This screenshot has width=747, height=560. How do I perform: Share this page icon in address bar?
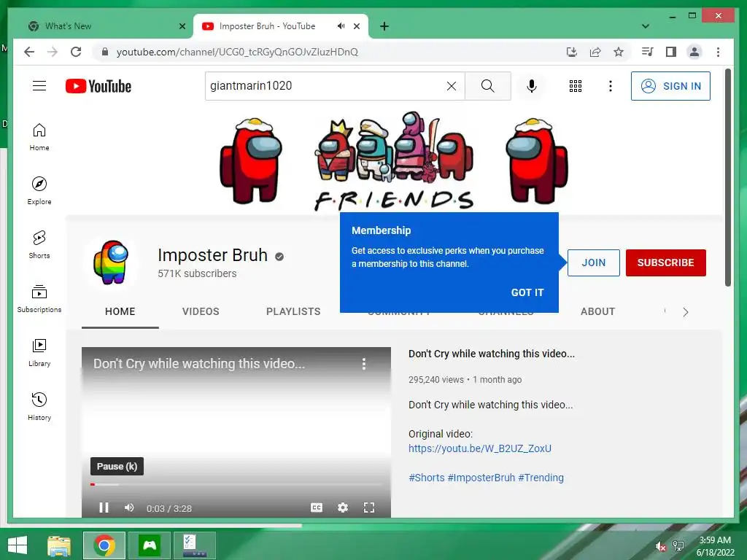[x=595, y=52]
